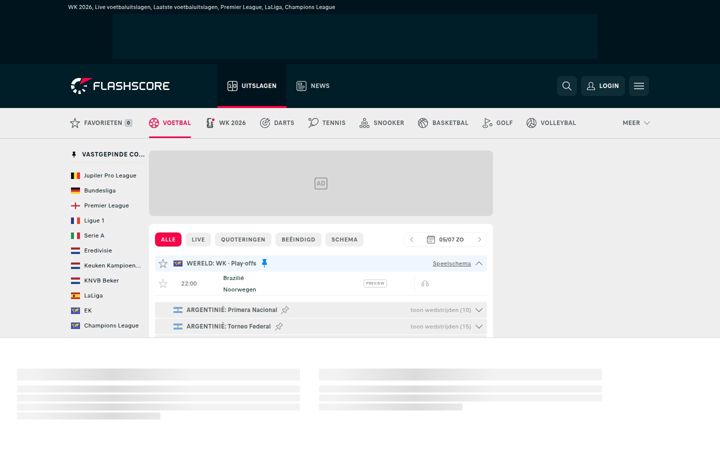Go to previous day arrow
The width and height of the screenshot is (720, 450).
tap(412, 240)
